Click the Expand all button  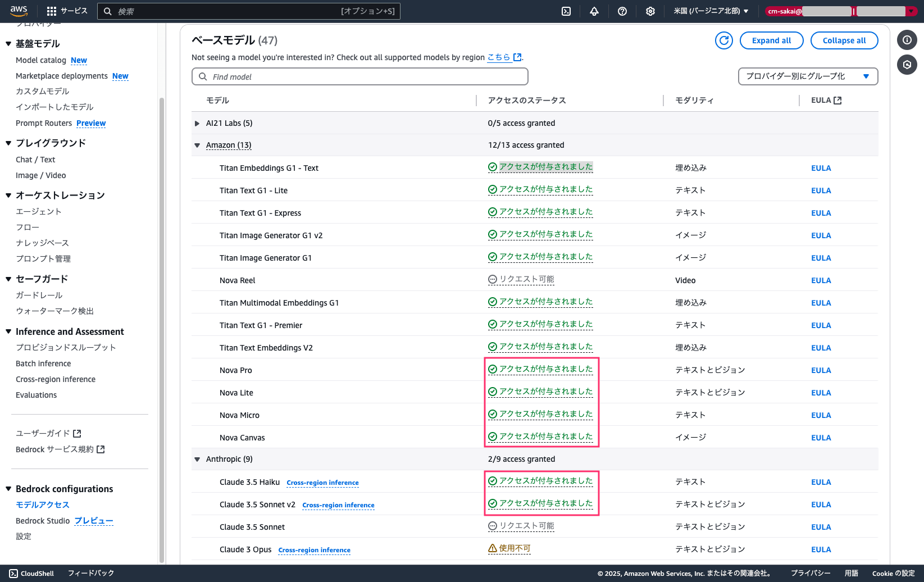pyautogui.click(x=772, y=40)
